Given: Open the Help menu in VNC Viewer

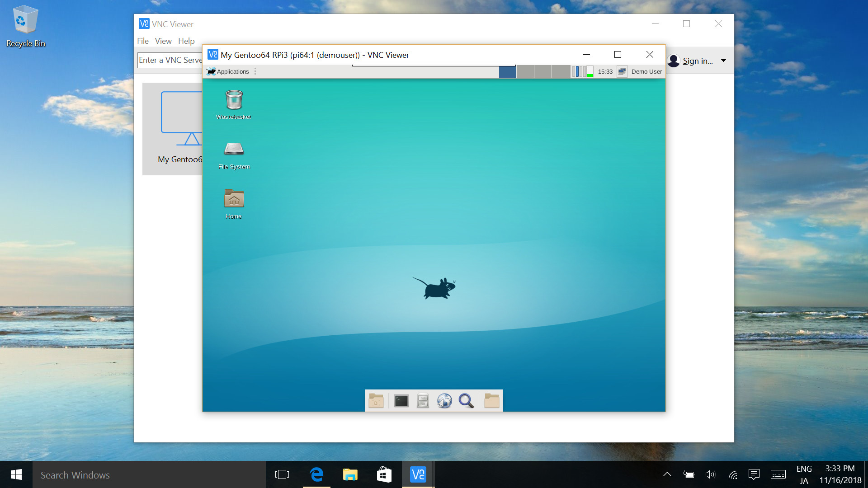Looking at the screenshot, I should pos(186,41).
